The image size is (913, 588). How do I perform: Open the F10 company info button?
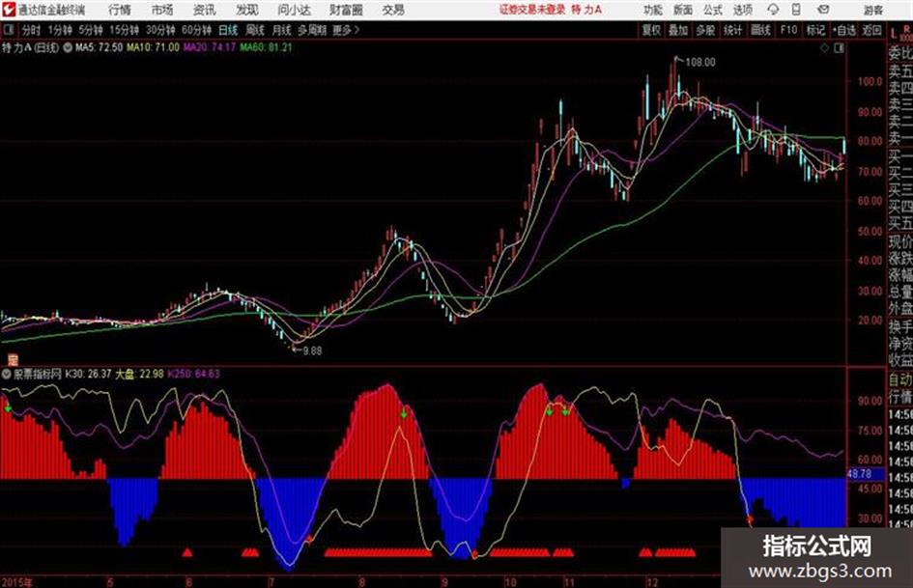click(788, 30)
